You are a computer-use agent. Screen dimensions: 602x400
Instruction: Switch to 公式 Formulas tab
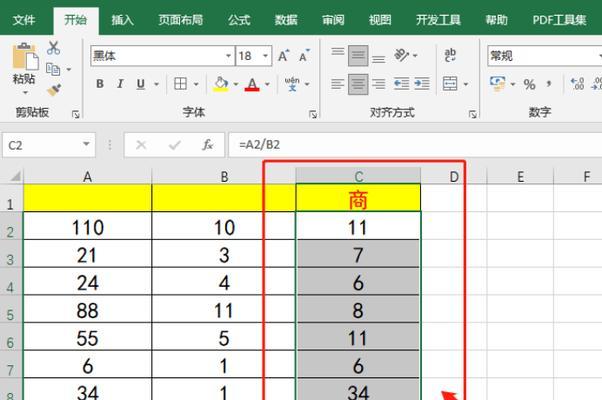pos(239,20)
